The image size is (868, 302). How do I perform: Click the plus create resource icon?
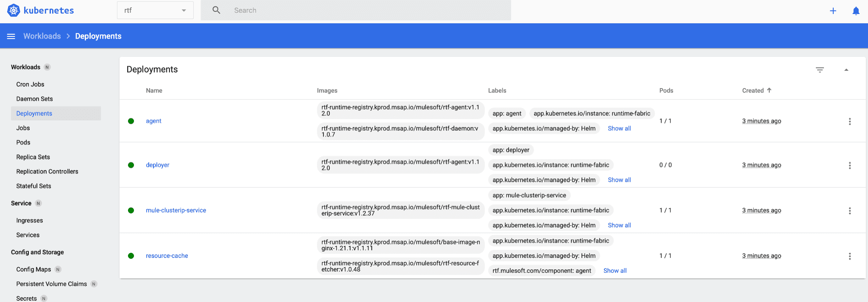[x=833, y=11]
